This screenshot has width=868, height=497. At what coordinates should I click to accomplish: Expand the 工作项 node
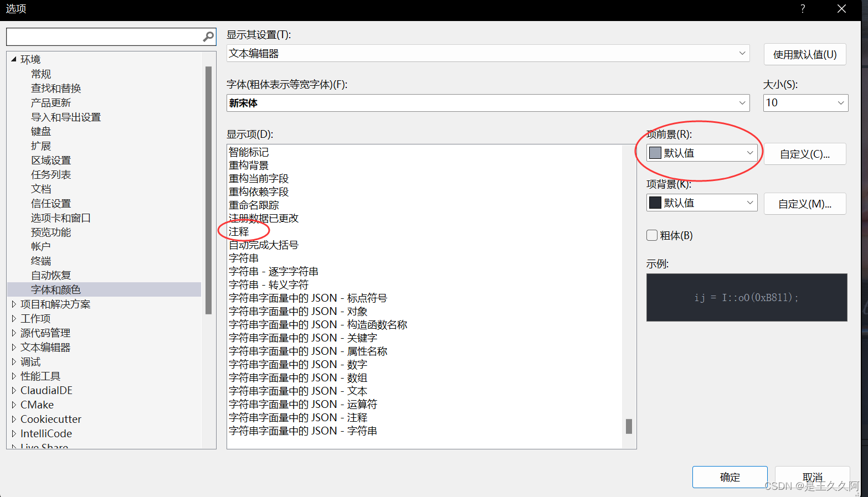click(x=14, y=318)
